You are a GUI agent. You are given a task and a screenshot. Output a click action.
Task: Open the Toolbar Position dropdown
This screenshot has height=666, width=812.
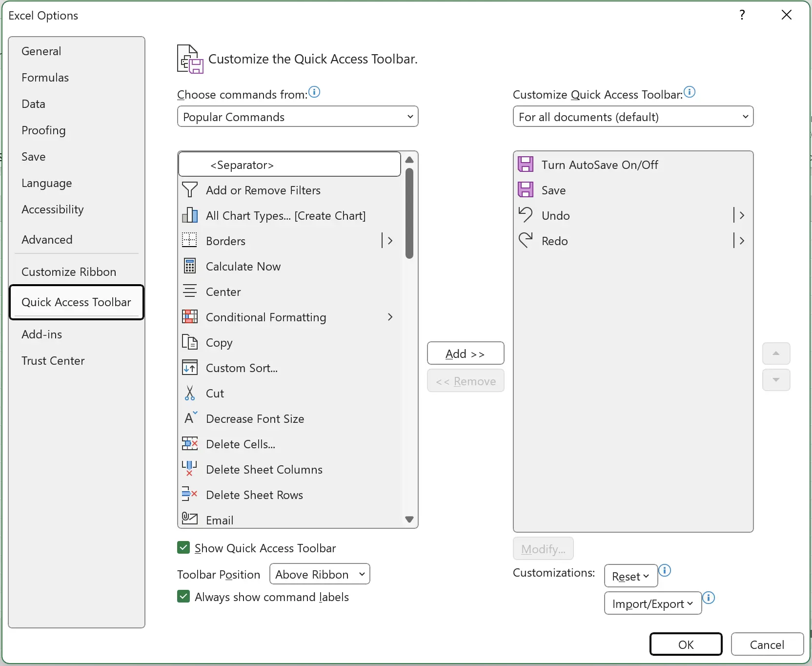(320, 574)
